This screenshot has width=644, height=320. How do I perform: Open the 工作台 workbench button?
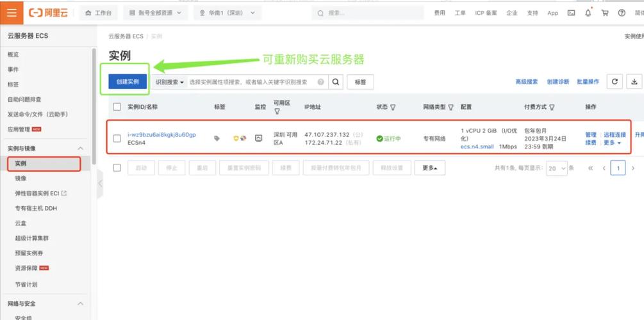pyautogui.click(x=98, y=13)
